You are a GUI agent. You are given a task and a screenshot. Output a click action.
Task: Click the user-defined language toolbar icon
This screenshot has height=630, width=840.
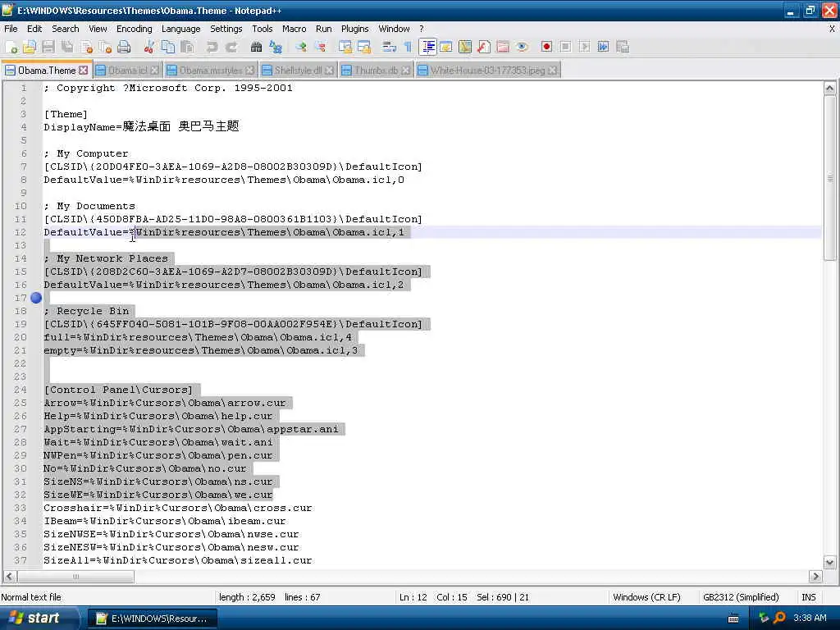(445, 47)
